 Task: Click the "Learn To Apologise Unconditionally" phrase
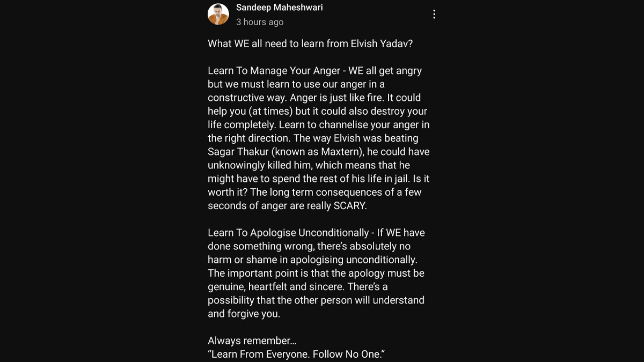pos(288,233)
